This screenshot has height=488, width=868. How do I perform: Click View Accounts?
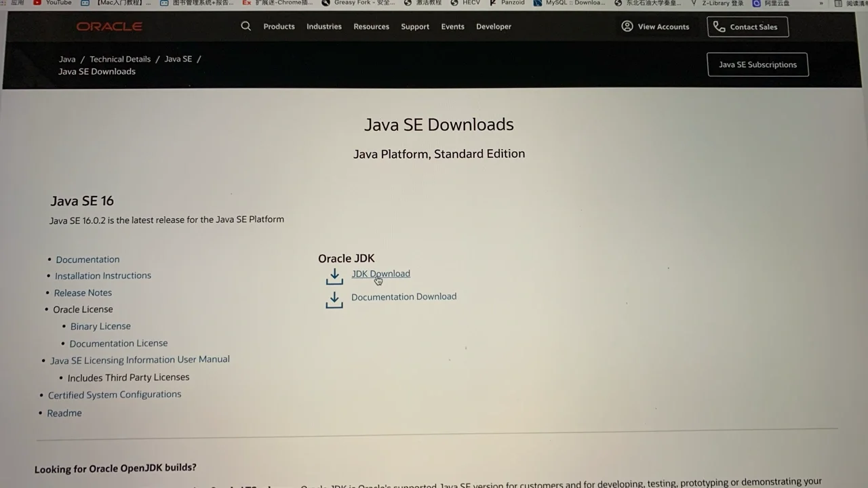pyautogui.click(x=655, y=26)
